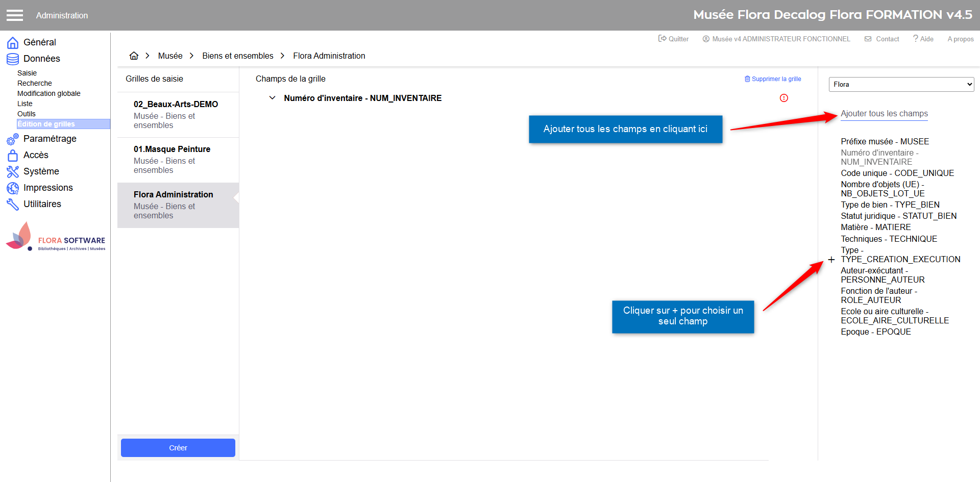
Task: Click Quitter to log out
Action: [673, 39]
